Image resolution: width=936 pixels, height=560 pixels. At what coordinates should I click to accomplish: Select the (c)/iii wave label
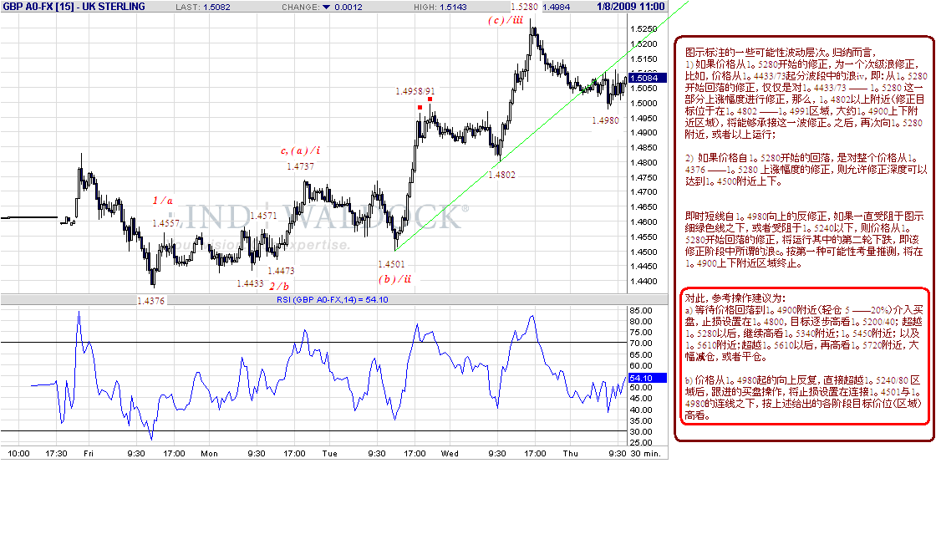click(506, 20)
